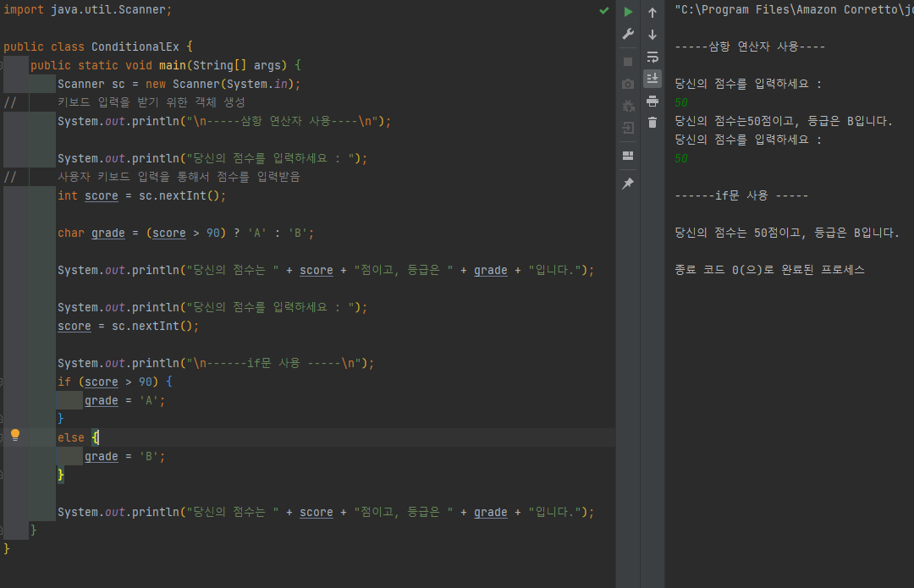The image size is (914, 588).
Task: Click console line '-----삼항 연산자 사용----'
Action: pos(750,47)
